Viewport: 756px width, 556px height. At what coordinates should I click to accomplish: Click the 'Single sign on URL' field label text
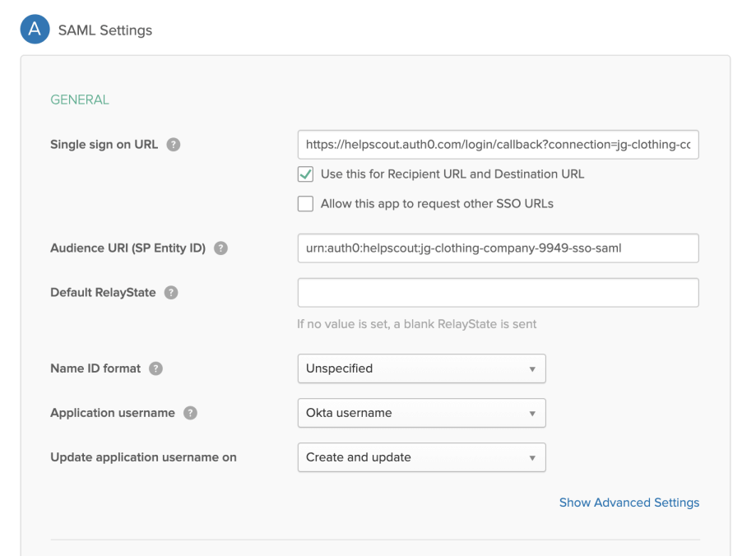(x=104, y=145)
